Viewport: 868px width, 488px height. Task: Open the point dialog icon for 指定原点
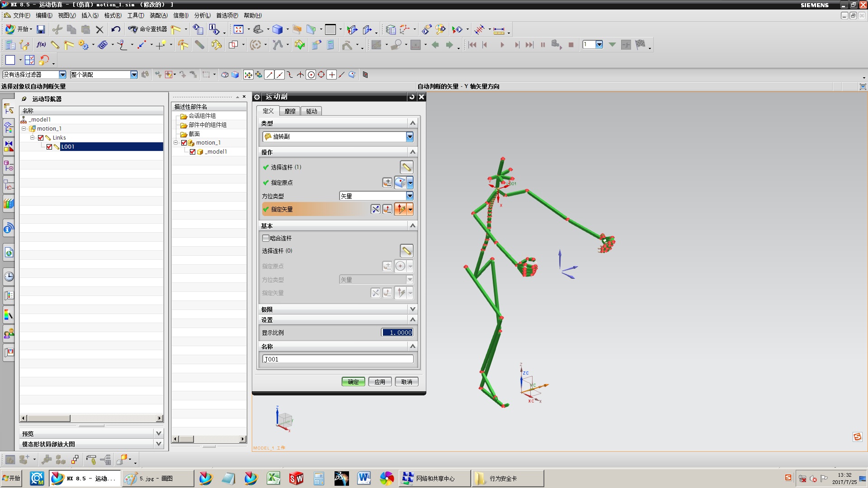click(387, 183)
